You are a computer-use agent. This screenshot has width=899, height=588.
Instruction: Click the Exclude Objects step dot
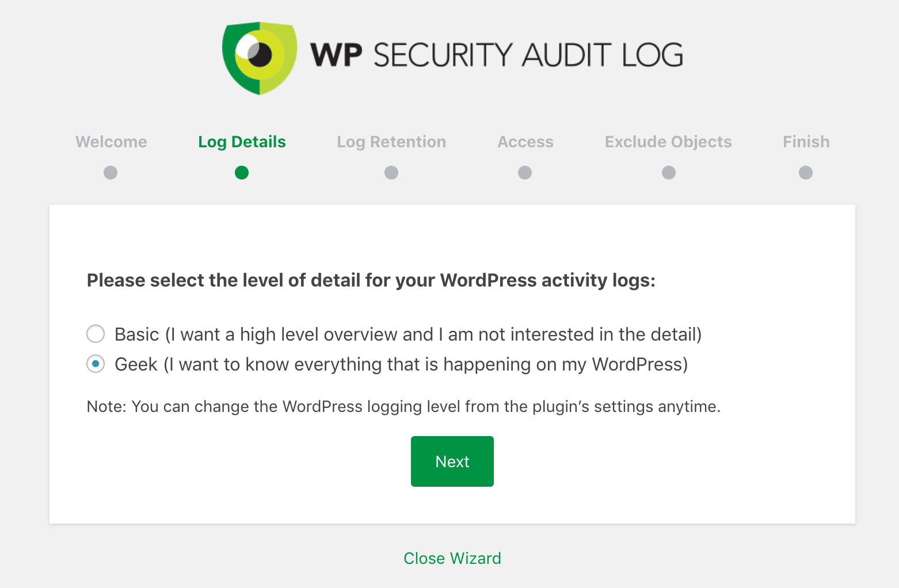[x=668, y=173]
